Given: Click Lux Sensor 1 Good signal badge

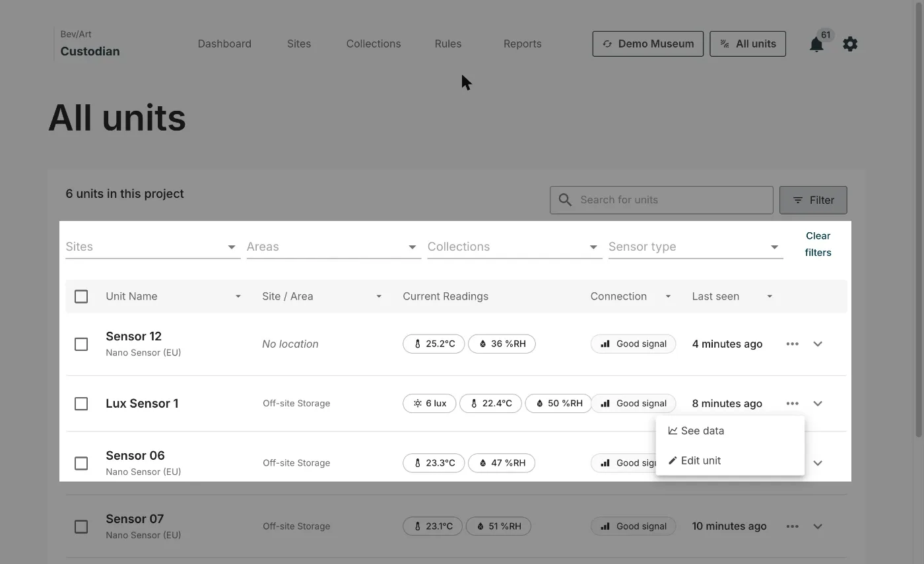Looking at the screenshot, I should 633,403.
